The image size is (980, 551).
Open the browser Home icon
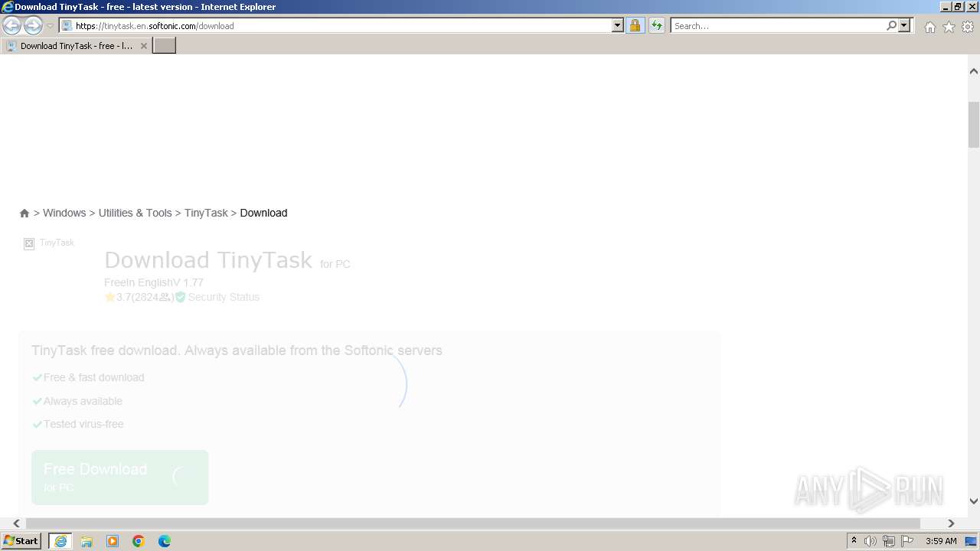(x=929, y=27)
